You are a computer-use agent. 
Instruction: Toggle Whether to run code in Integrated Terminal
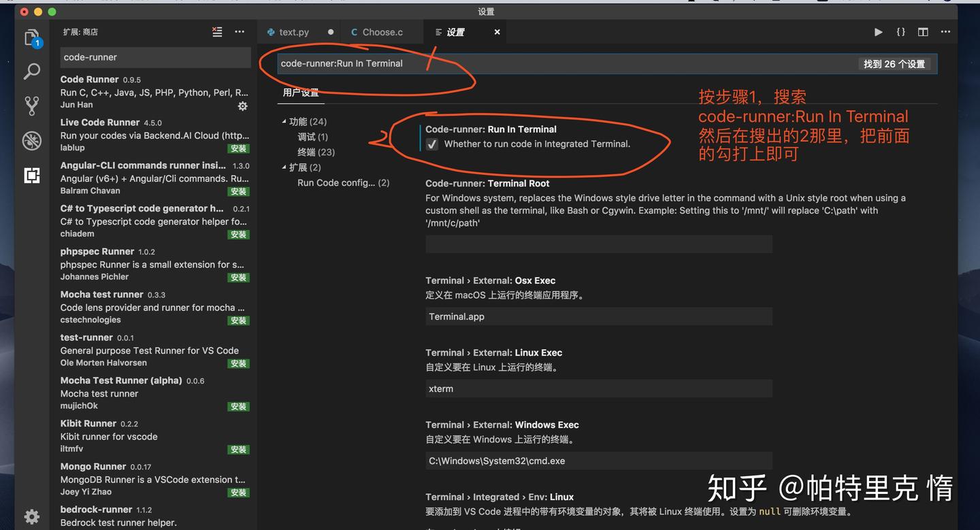click(x=433, y=144)
